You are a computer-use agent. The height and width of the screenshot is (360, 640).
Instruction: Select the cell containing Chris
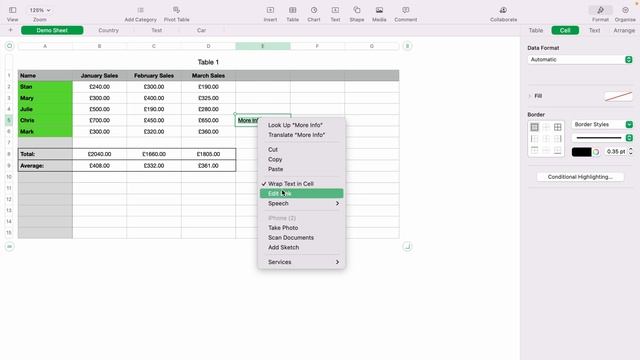click(x=45, y=120)
